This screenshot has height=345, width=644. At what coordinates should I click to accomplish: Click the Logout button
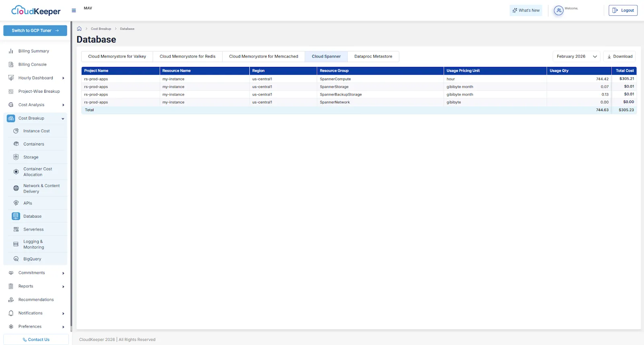623,10
